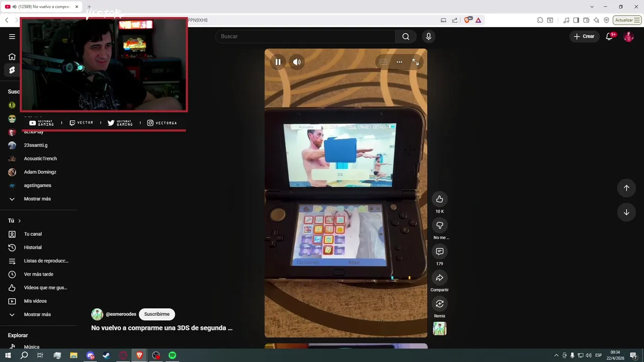Viewport: 644px width, 362px height.
Task: Click the Brave Rewards triangle icon
Action: 478,20
